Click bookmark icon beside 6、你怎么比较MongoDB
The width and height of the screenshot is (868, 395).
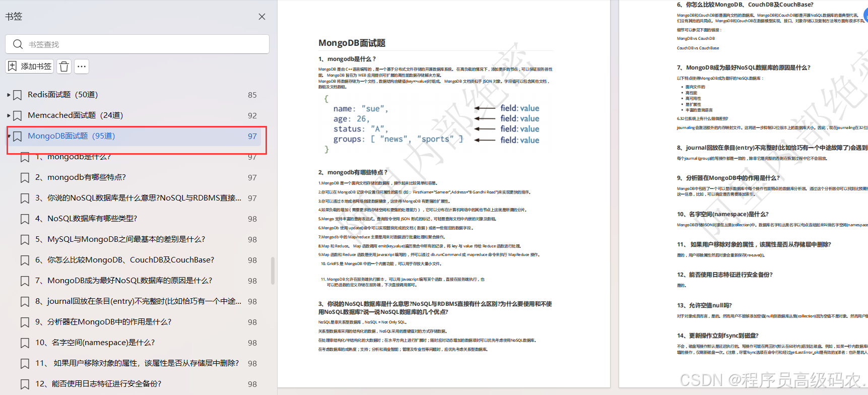click(x=25, y=260)
